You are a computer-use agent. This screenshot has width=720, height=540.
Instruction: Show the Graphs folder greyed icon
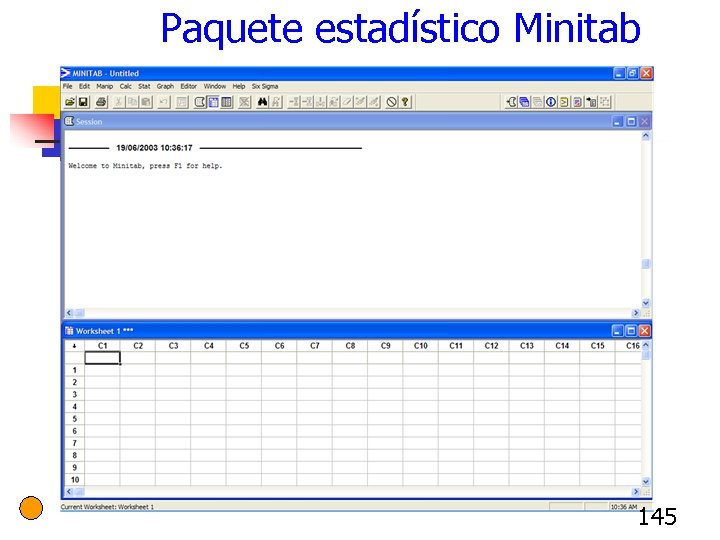click(x=538, y=102)
